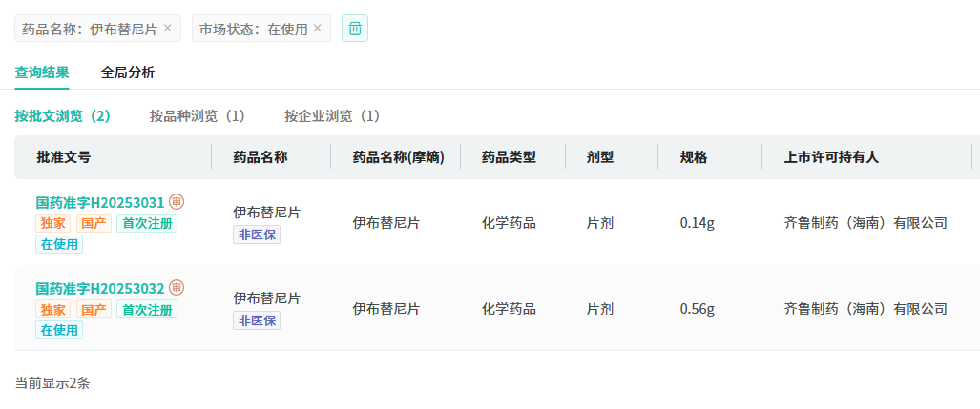The image size is (980, 409).
Task: Browse by 按品种浏览 (1)
Action: pyautogui.click(x=198, y=116)
